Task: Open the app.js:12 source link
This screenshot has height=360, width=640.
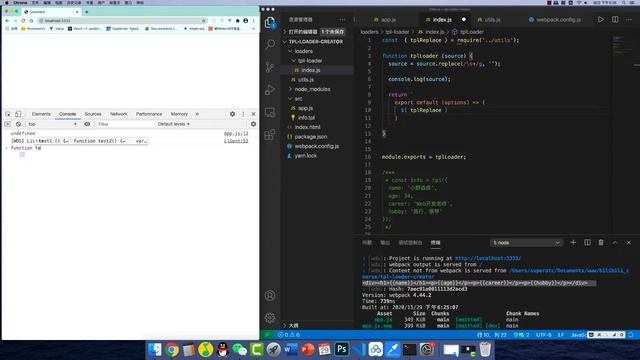Action: [236, 133]
